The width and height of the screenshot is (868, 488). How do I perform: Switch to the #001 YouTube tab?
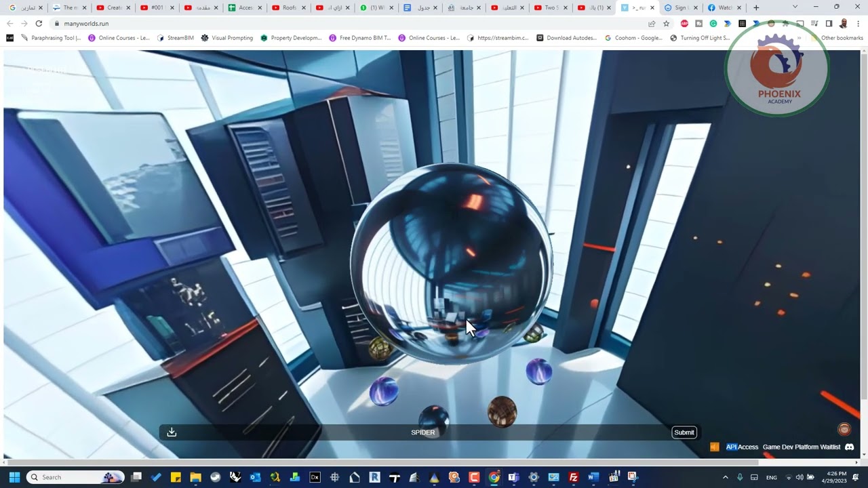157,7
